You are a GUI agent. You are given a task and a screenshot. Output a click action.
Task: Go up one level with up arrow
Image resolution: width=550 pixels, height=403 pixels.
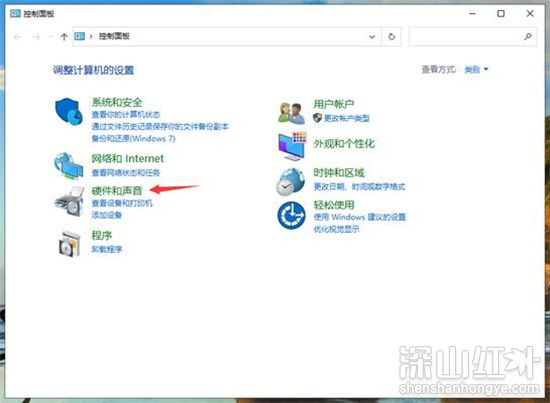click(64, 36)
